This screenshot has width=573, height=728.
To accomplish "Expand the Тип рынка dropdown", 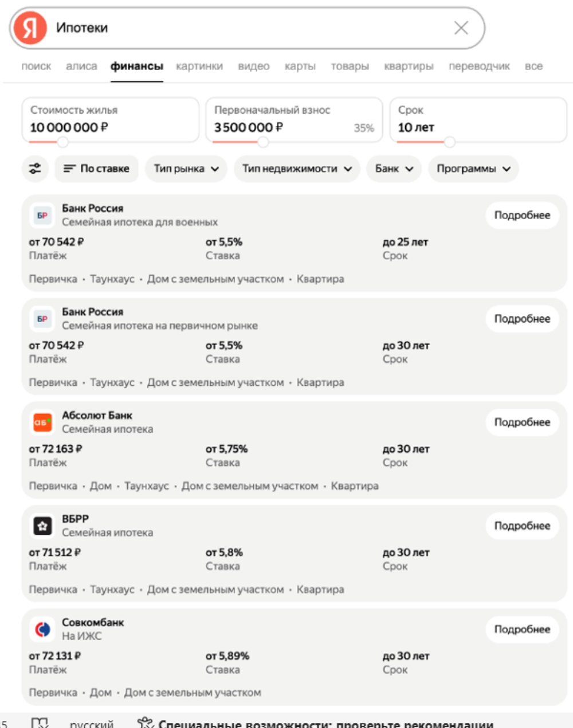I will (x=186, y=169).
